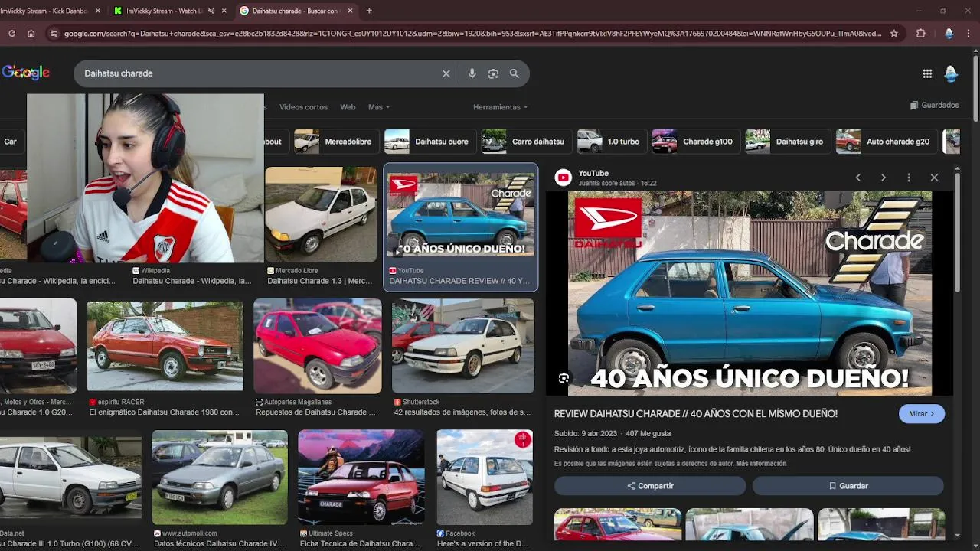The width and height of the screenshot is (980, 551).
Task: Open the espíritu RACER red Charade thumbnail
Action: (x=165, y=346)
